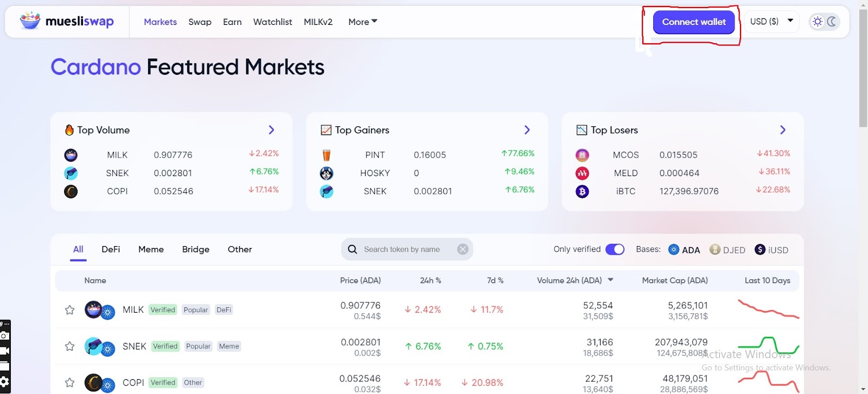This screenshot has height=394, width=868.
Task: Select the Meme category tab
Action: click(x=151, y=249)
